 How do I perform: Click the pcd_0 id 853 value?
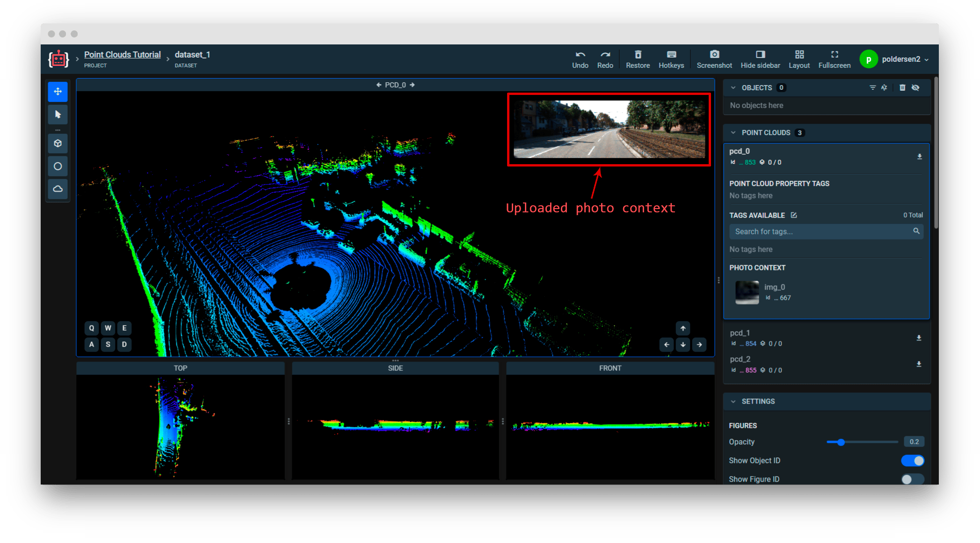click(x=750, y=162)
